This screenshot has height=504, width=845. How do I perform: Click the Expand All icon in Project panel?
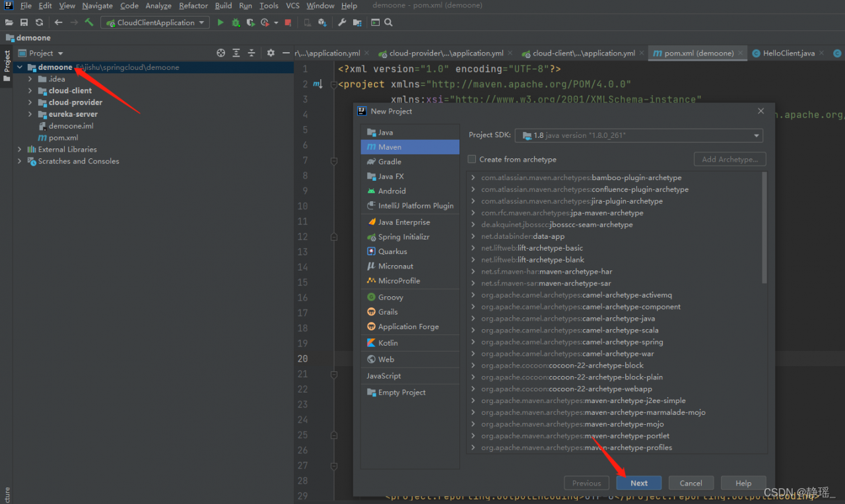[x=236, y=53]
